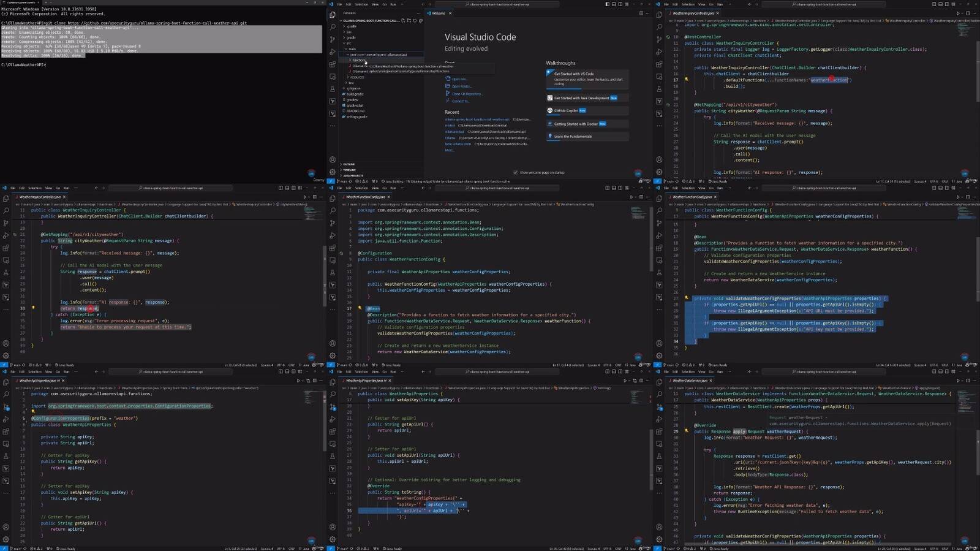Click lightbulb beside validateWeatherConfigProperties method declaration
980x551 pixels.
coord(686,298)
